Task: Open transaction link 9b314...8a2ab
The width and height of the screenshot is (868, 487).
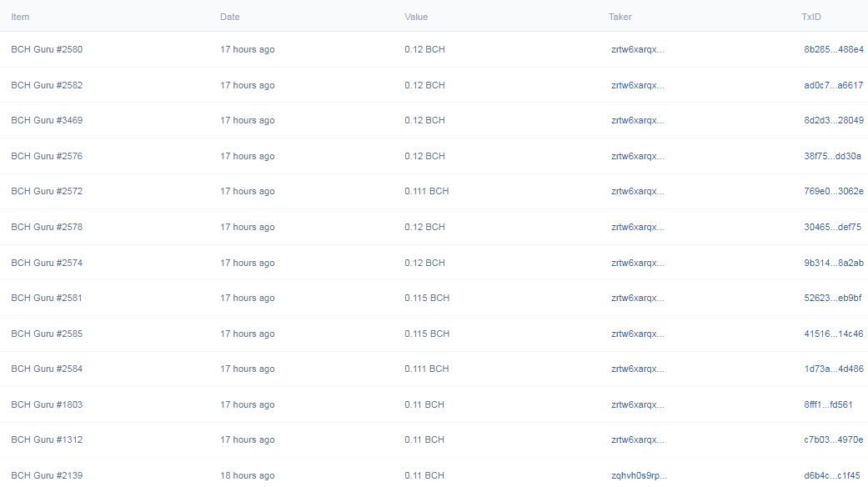Action: (834, 263)
